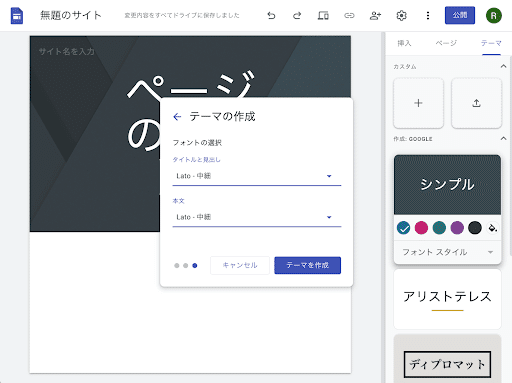Select the アリストテレス theme card
The image size is (512, 383).
tap(447, 299)
